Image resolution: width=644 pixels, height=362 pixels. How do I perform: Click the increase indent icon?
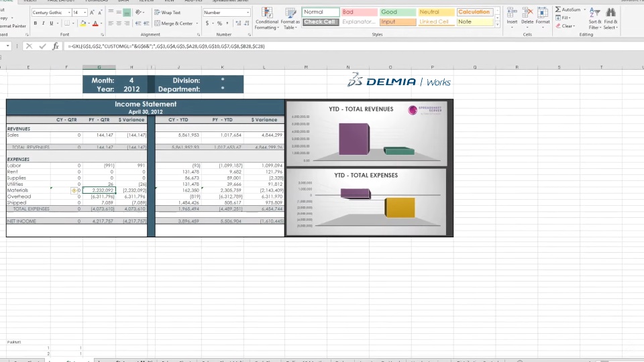pyautogui.click(x=146, y=23)
